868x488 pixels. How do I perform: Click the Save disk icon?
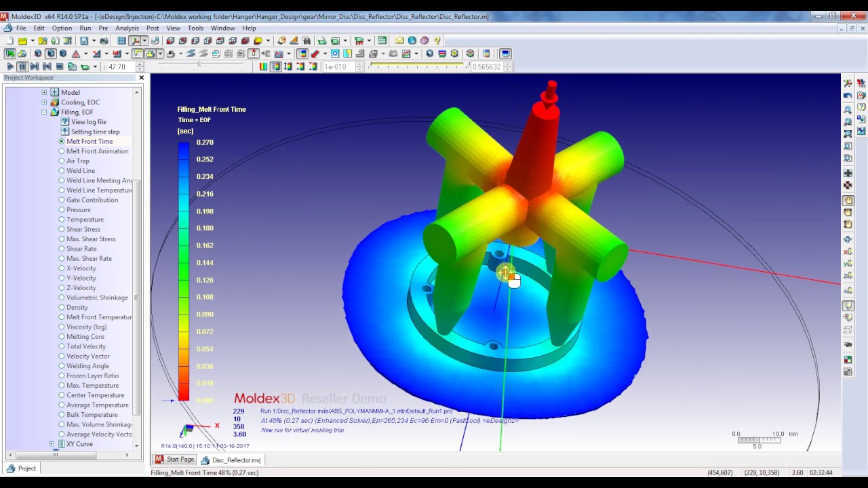83,41
